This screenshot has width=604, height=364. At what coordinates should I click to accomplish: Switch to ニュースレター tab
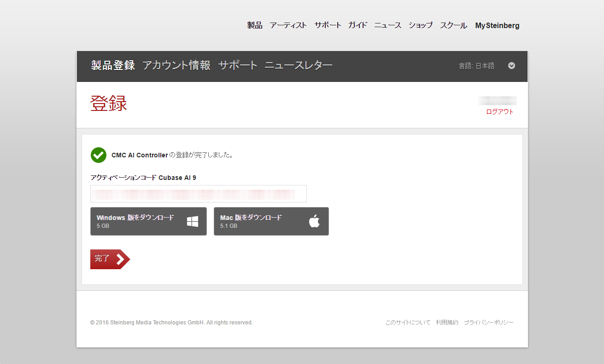click(x=299, y=65)
